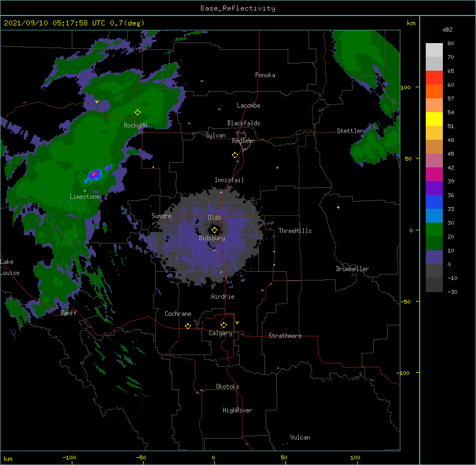Select the Limestone label
This screenshot has height=465, width=476.
pyautogui.click(x=84, y=197)
